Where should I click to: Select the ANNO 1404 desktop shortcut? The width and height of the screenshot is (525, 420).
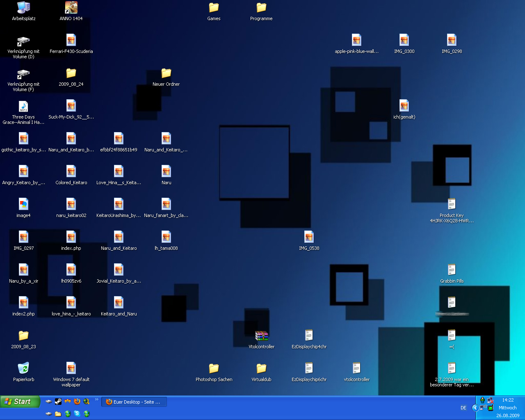71,8
